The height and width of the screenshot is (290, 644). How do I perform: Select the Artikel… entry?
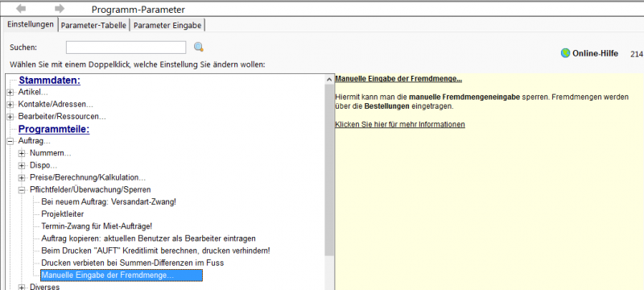point(33,93)
